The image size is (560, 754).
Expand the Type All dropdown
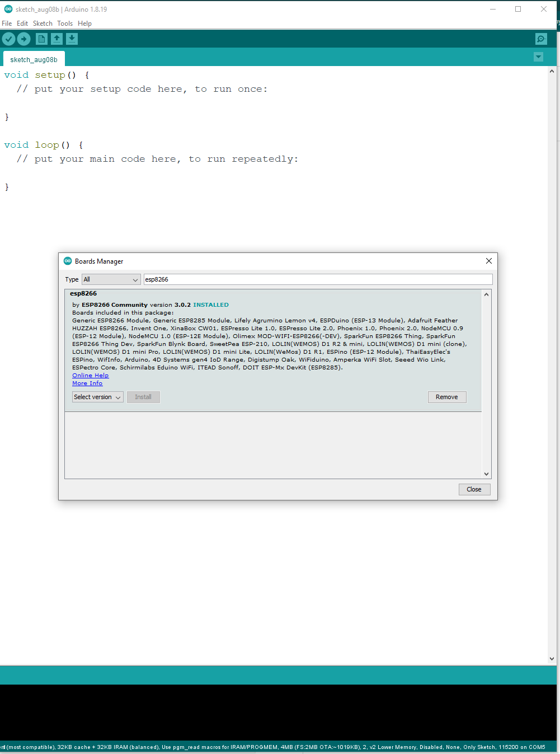pyautogui.click(x=111, y=279)
